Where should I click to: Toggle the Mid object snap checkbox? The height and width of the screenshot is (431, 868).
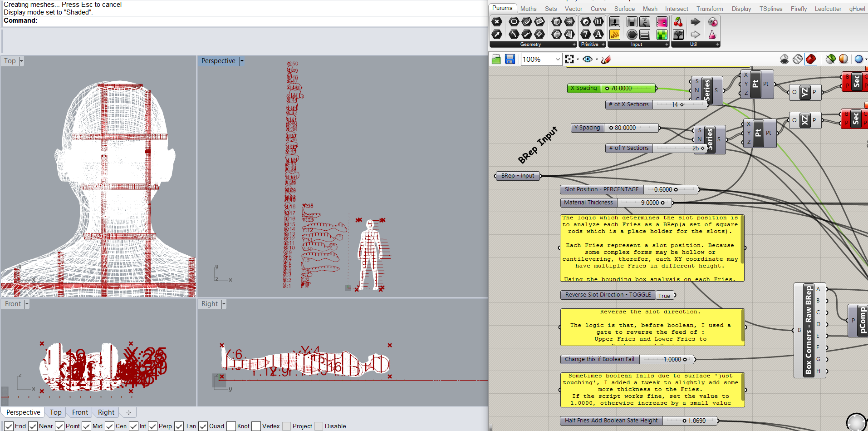[86, 426]
